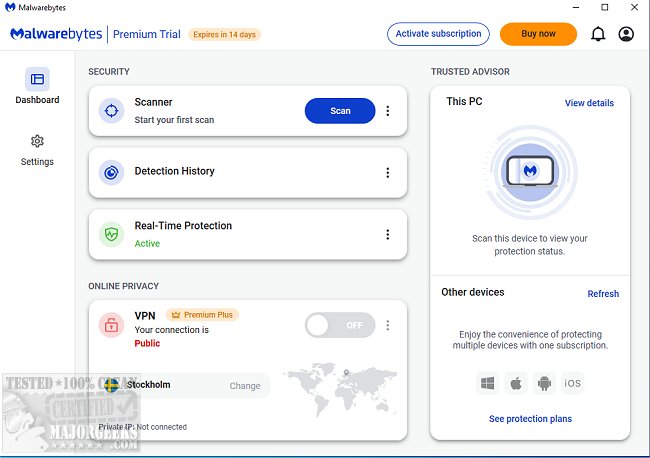
Task: Open the Settings tab in sidebar
Action: click(x=37, y=149)
